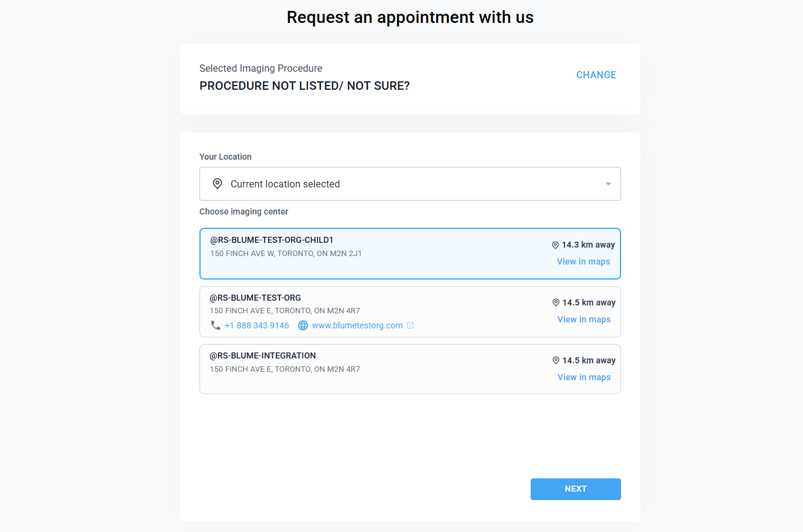Click the map pin icon on @RS-BLUME-INTEGRATION card
Screen dimensions: 803x532
click(555, 360)
